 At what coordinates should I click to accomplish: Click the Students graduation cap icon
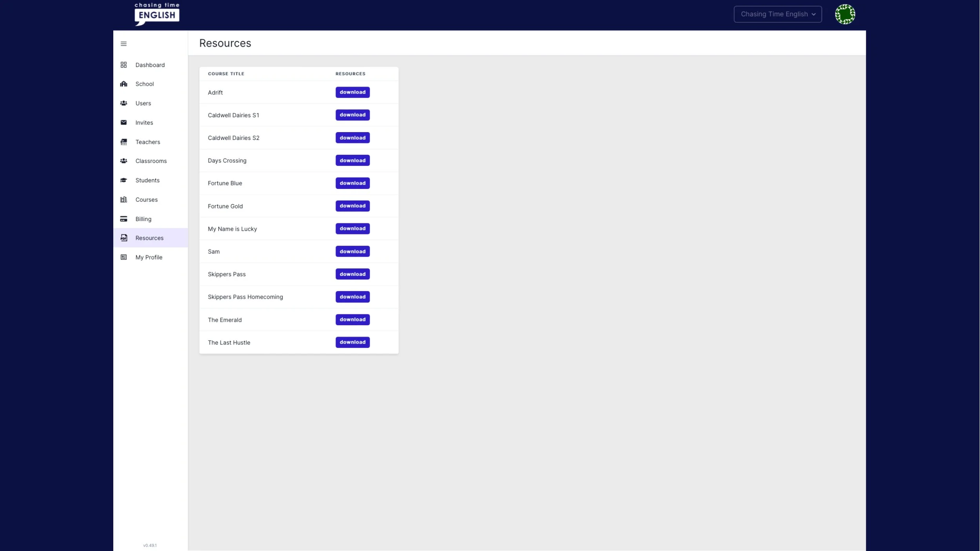(x=123, y=180)
